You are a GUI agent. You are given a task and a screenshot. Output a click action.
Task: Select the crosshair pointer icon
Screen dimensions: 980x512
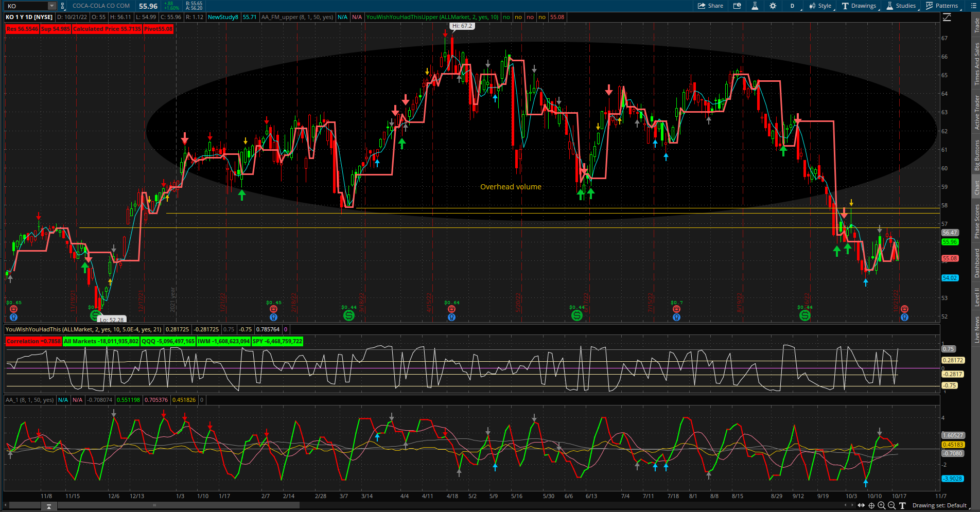pos(871,505)
